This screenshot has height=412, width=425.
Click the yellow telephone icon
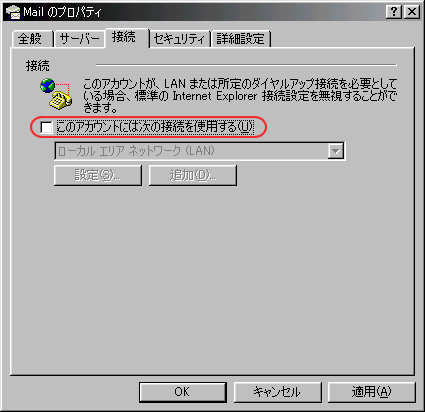60,100
